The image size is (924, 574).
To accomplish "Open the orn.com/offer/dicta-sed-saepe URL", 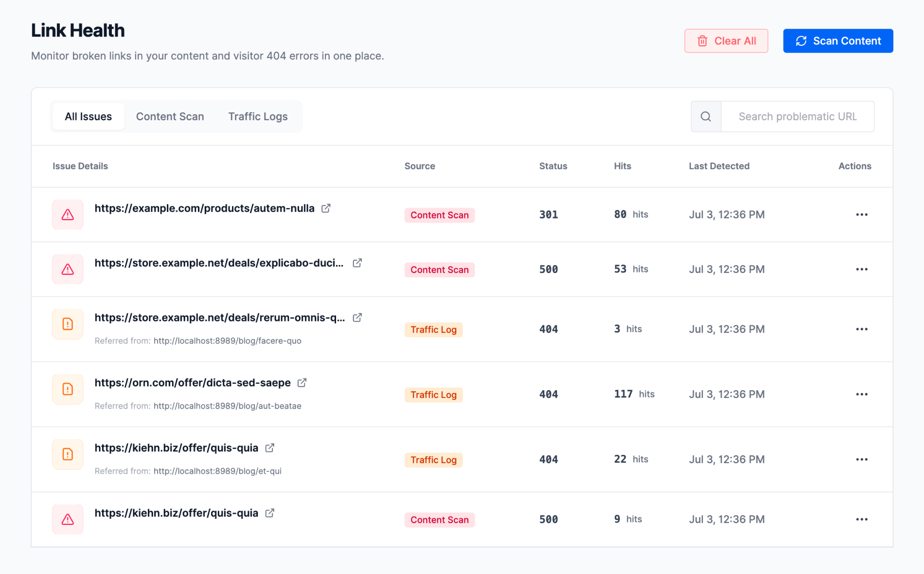I will pyautogui.click(x=193, y=383).
